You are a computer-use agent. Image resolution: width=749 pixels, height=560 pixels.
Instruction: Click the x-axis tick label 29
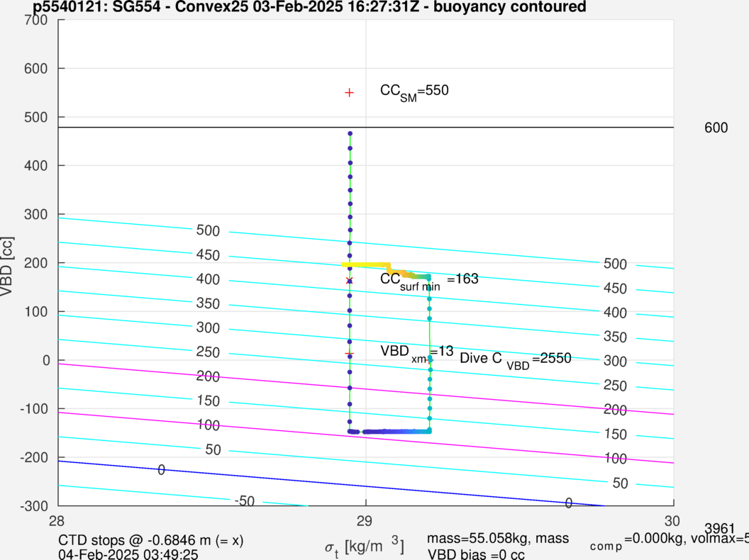(365, 520)
